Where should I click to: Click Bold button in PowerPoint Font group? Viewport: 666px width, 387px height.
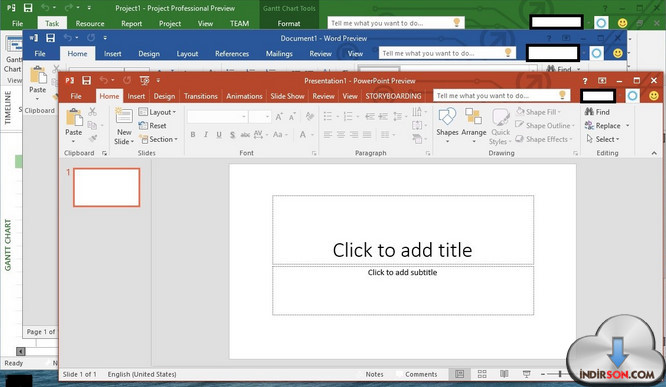[193, 135]
